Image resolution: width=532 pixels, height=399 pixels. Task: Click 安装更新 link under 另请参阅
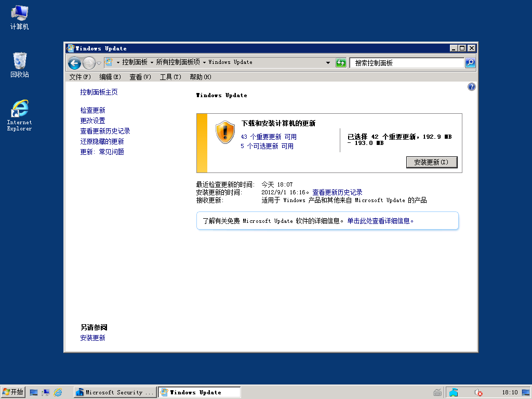point(92,338)
